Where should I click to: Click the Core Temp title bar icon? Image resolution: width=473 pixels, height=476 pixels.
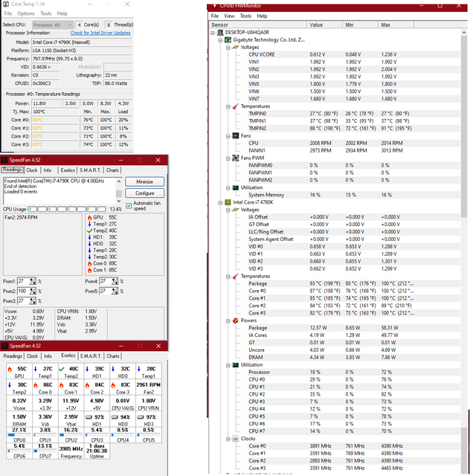click(6, 4)
